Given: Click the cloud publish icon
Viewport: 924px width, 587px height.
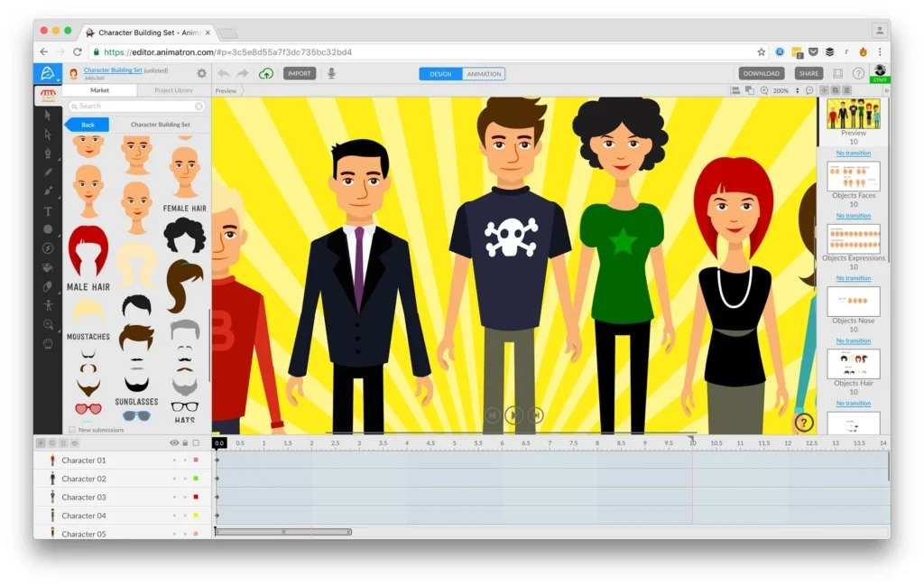Looking at the screenshot, I should coord(266,74).
